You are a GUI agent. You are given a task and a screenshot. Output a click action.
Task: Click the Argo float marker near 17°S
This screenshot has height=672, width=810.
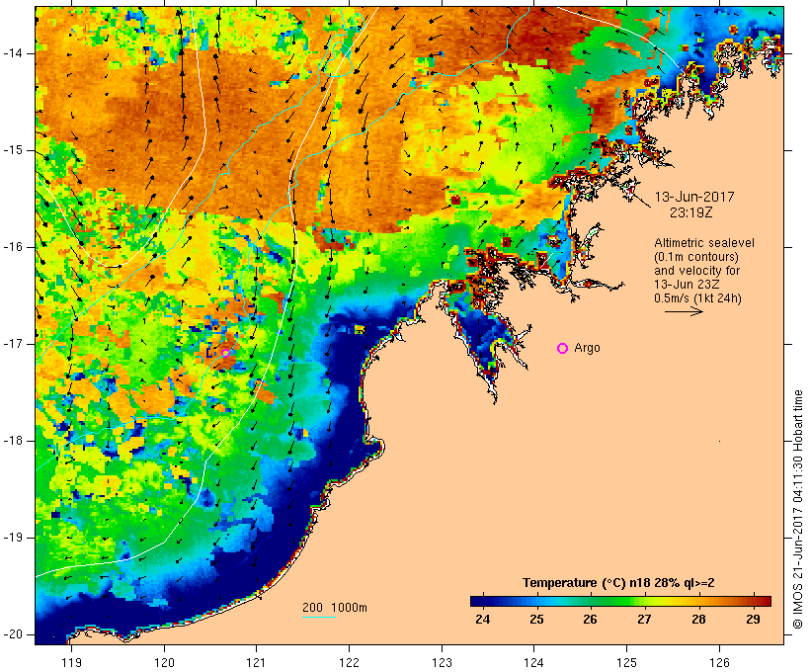coord(226,353)
